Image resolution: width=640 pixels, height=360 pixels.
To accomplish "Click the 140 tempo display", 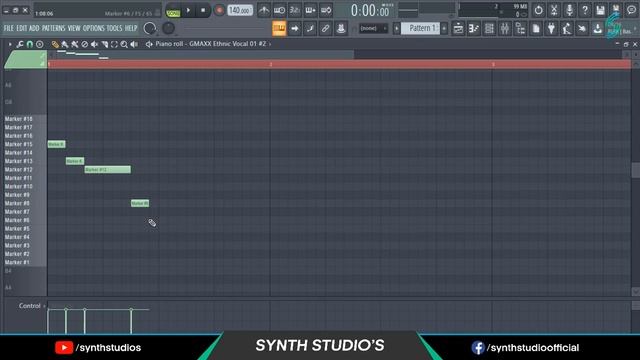I will click(x=240, y=10).
